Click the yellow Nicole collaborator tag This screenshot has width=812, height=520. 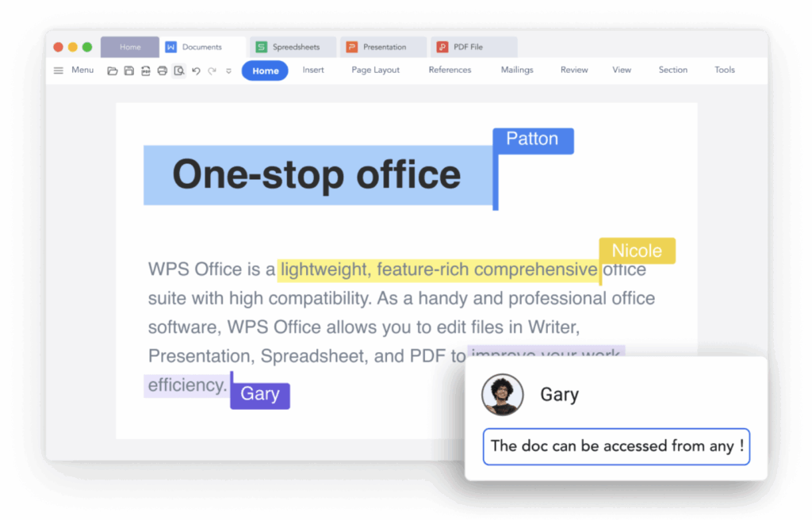637,250
